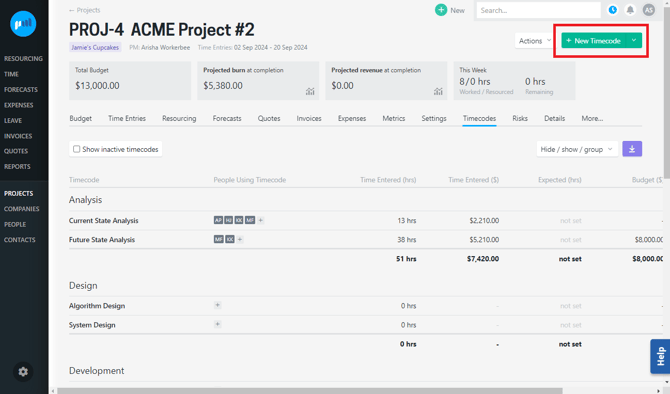Expand the New Timecode arrow dropdown

(x=634, y=41)
